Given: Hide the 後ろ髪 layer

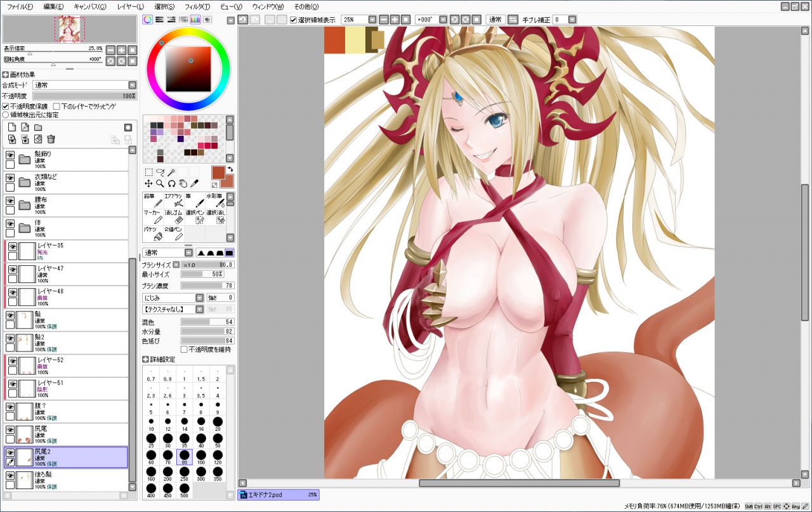Looking at the screenshot, I should pyautogui.click(x=10, y=475).
